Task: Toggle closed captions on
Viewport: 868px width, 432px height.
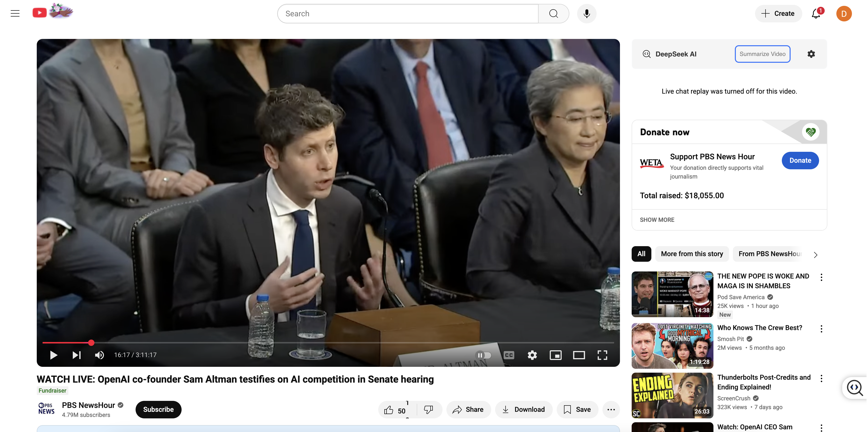Action: [509, 355]
